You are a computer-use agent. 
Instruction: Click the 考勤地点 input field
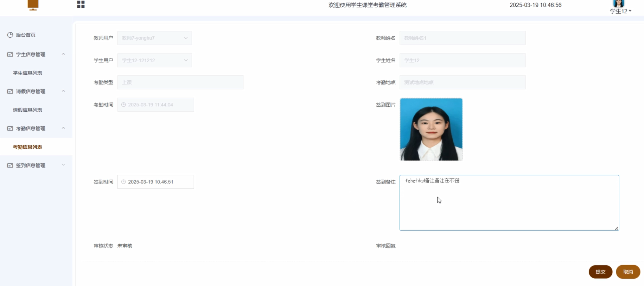click(x=463, y=82)
